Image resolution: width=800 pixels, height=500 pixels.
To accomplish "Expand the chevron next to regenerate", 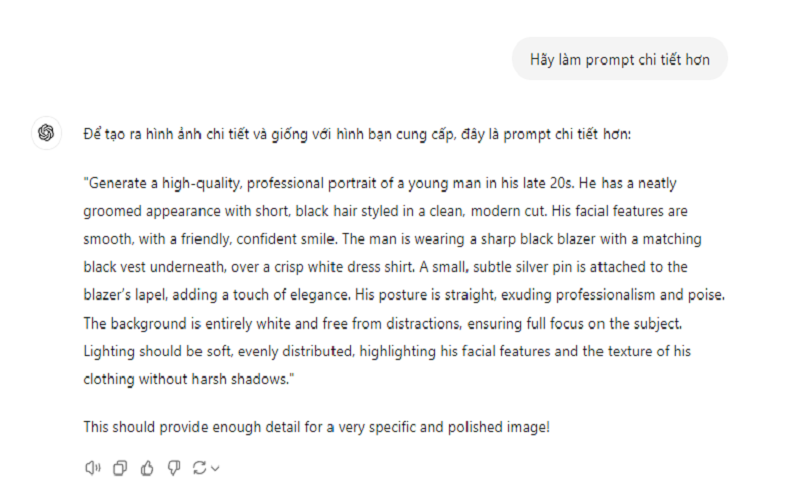I will 215,467.
